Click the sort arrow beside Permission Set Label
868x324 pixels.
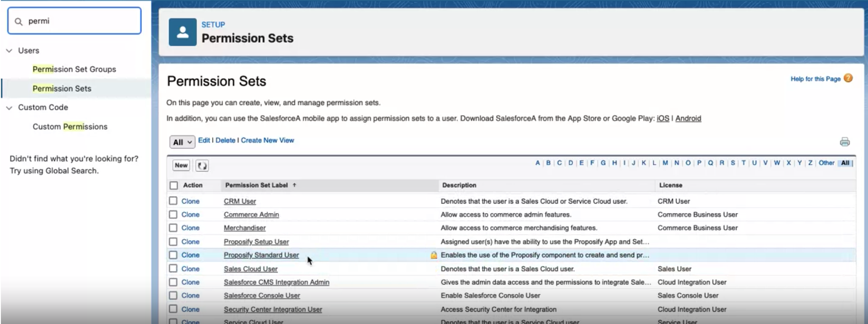[x=294, y=185]
